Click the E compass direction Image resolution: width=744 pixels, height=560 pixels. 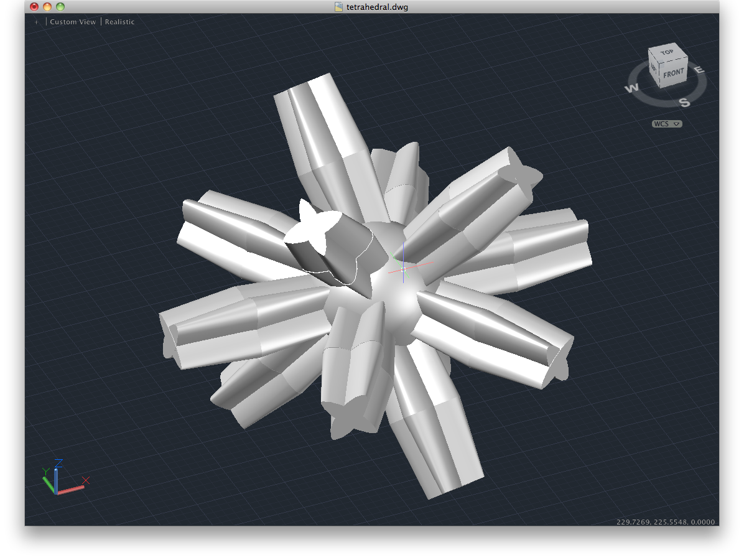click(x=699, y=70)
